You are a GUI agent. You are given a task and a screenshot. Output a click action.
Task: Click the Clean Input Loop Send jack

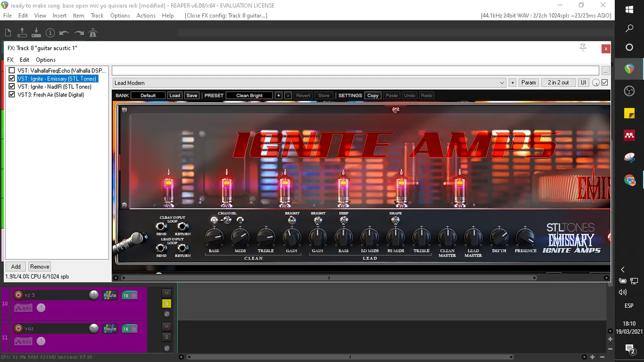[x=162, y=227]
